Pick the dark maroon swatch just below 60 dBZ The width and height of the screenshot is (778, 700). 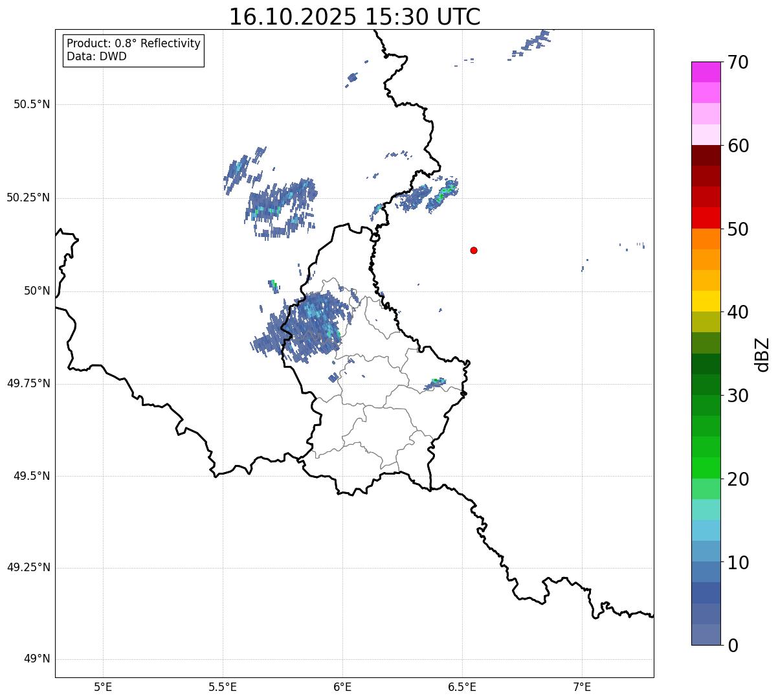coord(706,155)
